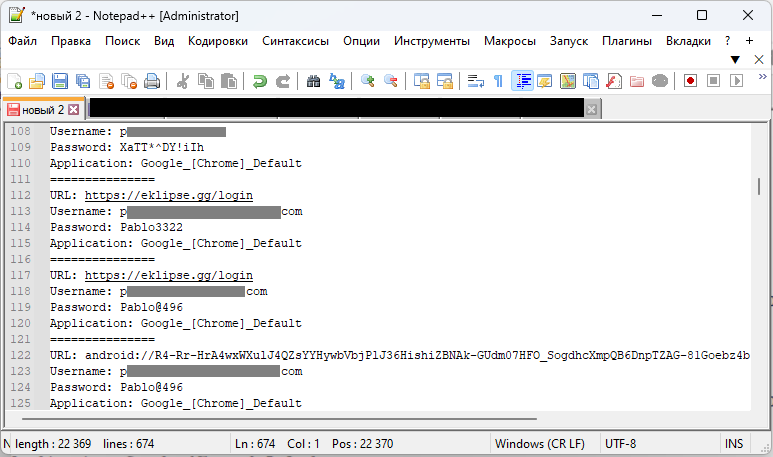Open user defined language icon

pos(545,81)
